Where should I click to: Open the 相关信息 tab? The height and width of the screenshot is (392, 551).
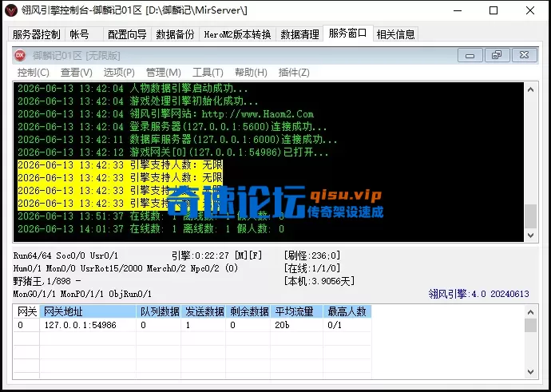395,34
